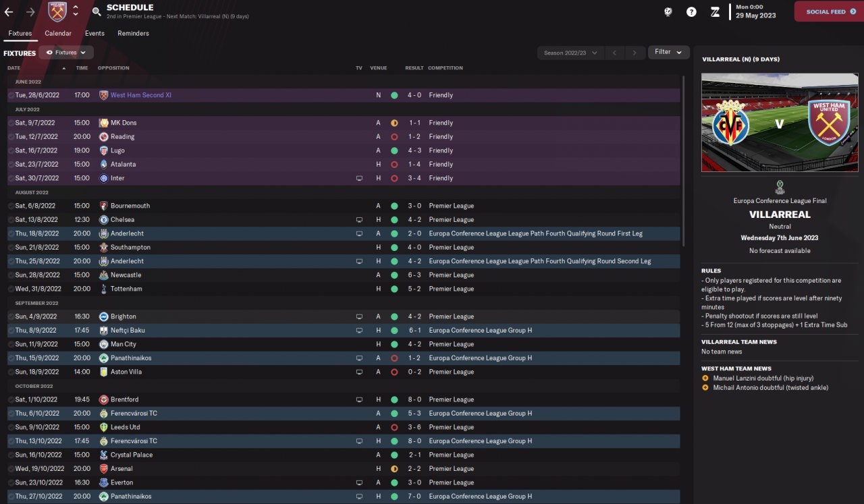The image size is (864, 504).
Task: Click the Villarreal crest in match preview
Action: (x=730, y=122)
